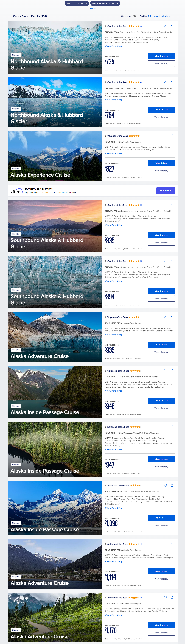Click Learn More on Affirm banner
The width and height of the screenshot is (185, 644).
[x=166, y=191]
